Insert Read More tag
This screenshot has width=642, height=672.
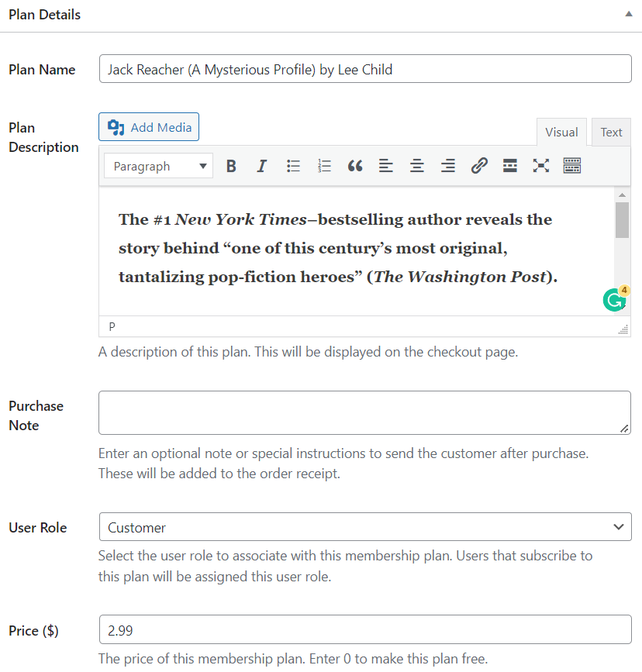[x=510, y=166]
